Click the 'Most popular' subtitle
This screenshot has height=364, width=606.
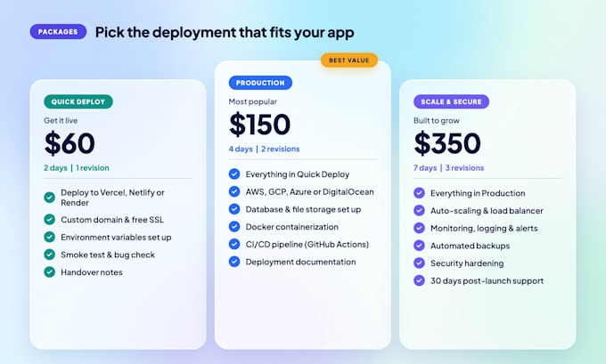pyautogui.click(x=253, y=101)
